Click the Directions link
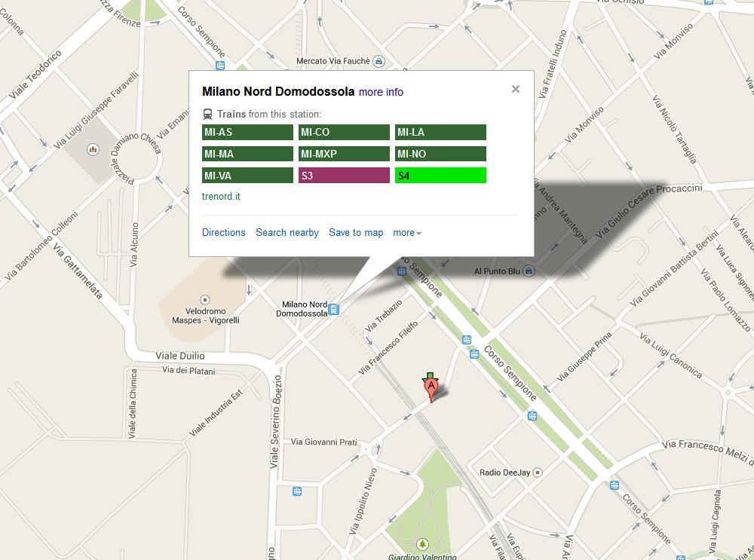Image resolution: width=754 pixels, height=560 pixels. coord(224,233)
